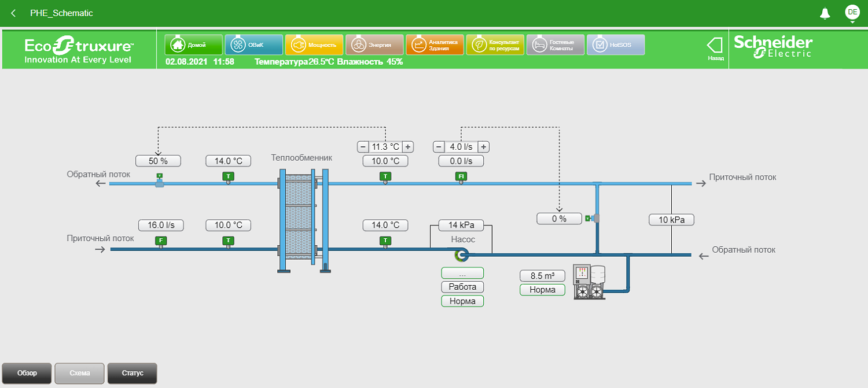Decrease the 4.0 l/s setpoint
The height and width of the screenshot is (388, 868).
point(439,147)
